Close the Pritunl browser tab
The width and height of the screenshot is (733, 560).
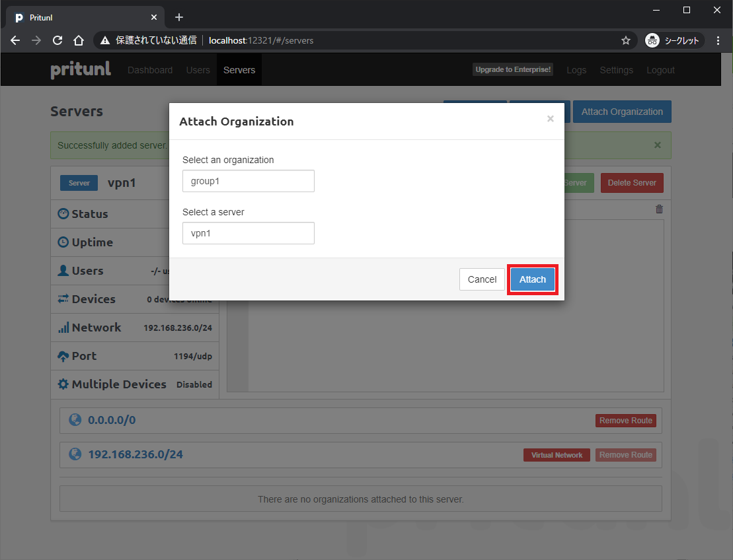pos(154,17)
